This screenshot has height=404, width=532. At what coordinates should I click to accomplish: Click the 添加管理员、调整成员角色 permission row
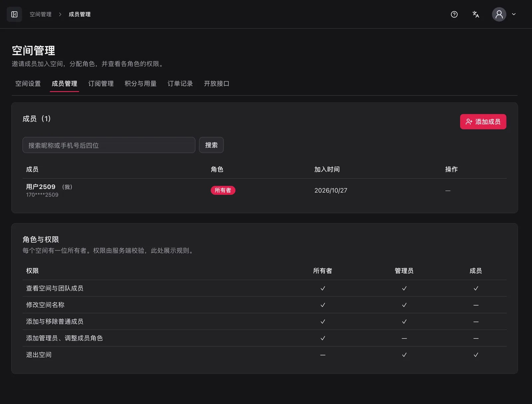click(265, 338)
